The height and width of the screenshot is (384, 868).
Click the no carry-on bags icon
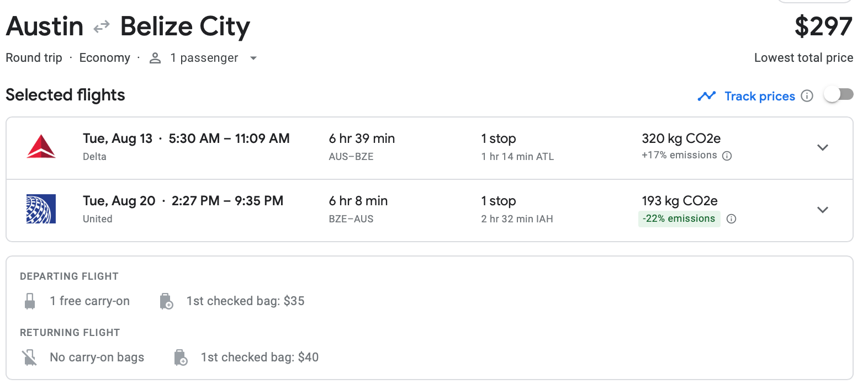[30, 358]
